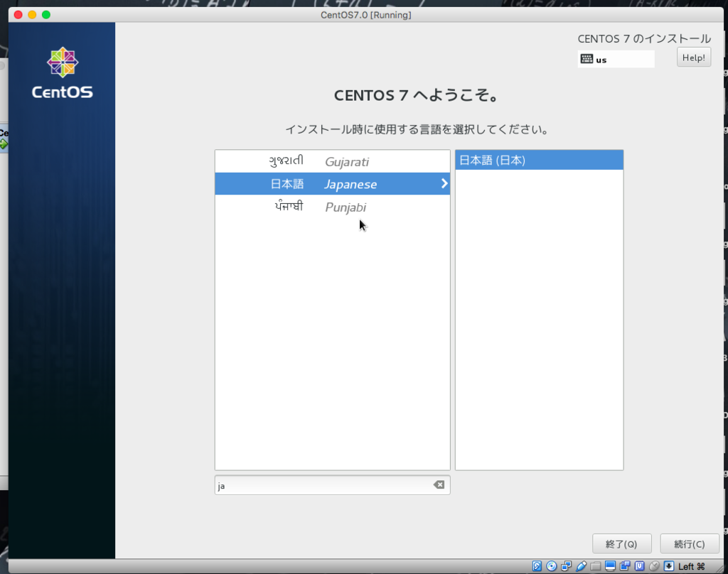The height and width of the screenshot is (574, 728).
Task: Click the CPU virtualization status icon
Action: (640, 566)
